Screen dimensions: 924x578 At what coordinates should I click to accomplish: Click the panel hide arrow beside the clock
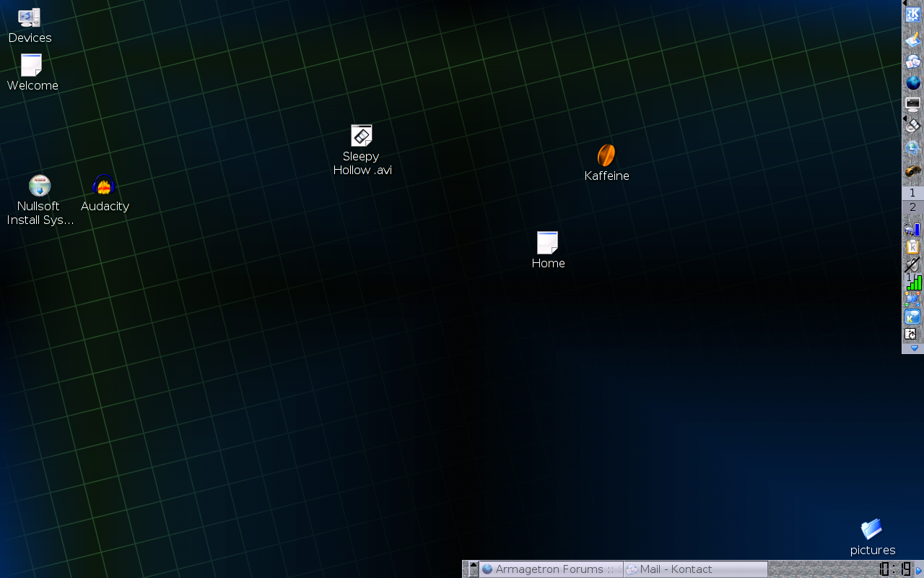pyautogui.click(x=919, y=570)
